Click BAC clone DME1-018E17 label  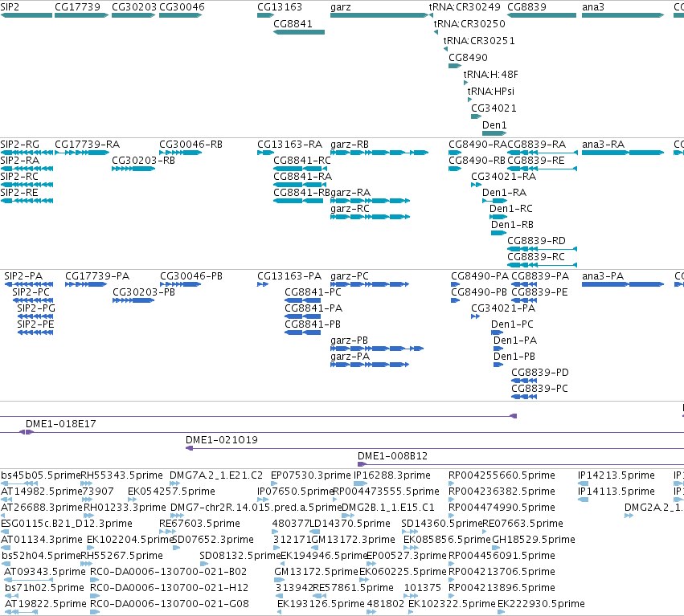[60, 424]
